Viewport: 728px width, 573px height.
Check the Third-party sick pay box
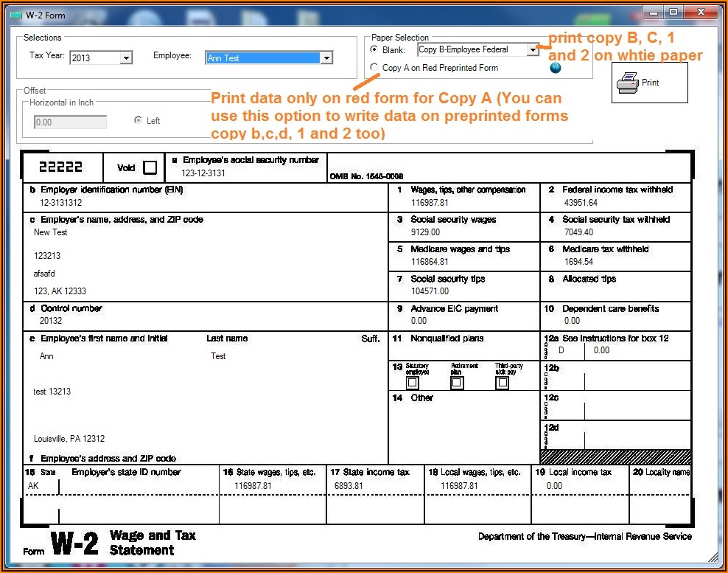(x=502, y=383)
